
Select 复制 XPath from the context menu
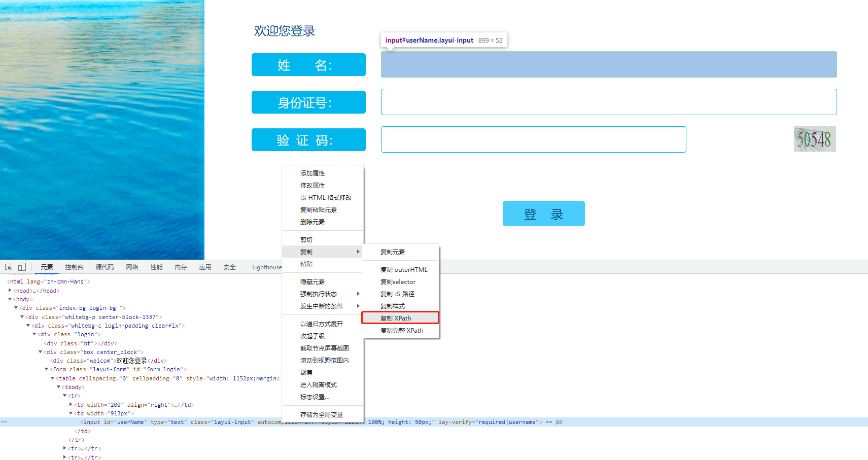[x=399, y=317]
